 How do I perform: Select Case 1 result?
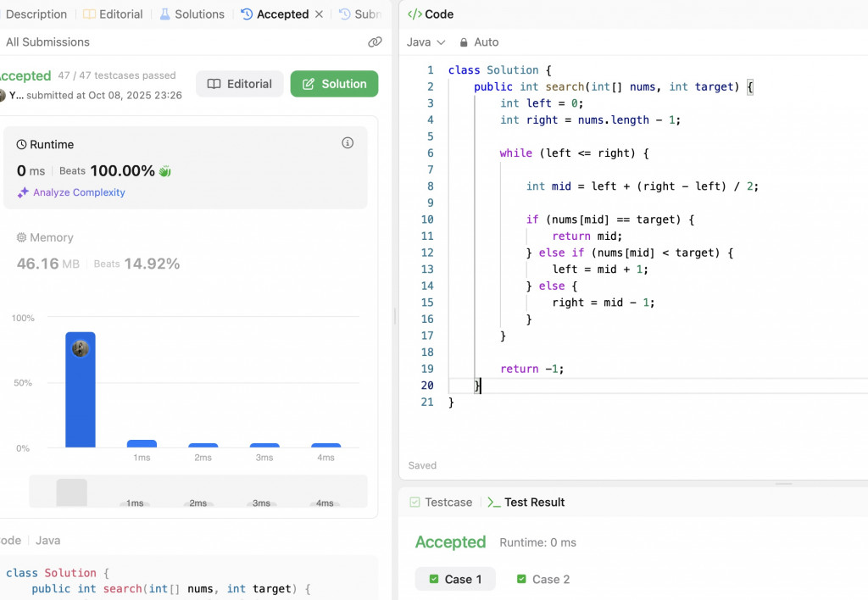[455, 579]
